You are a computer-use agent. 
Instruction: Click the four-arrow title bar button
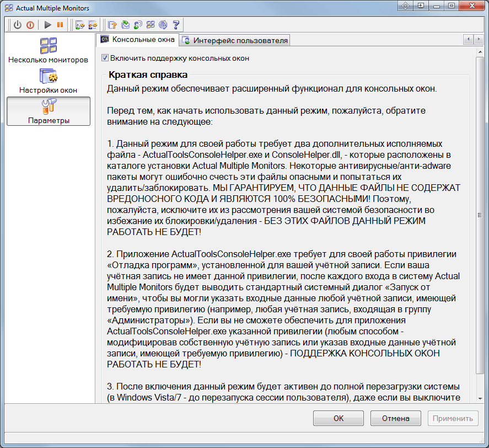(405, 6)
